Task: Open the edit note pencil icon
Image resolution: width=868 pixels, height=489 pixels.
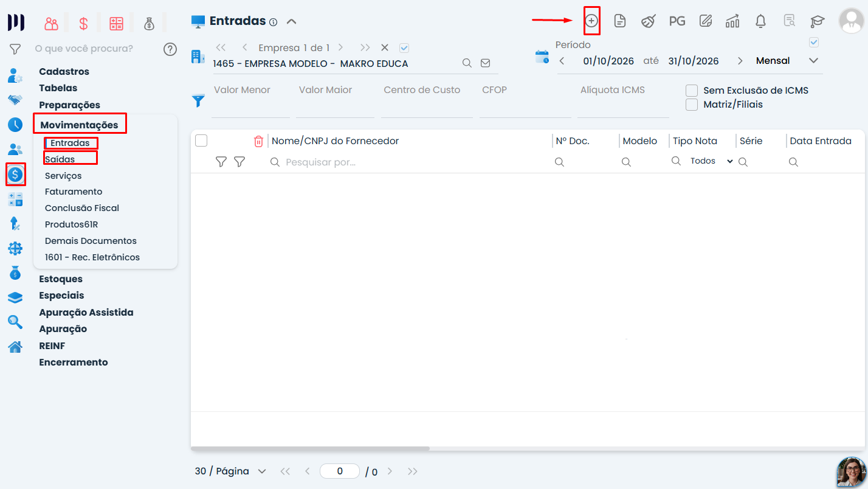Action: tap(705, 21)
